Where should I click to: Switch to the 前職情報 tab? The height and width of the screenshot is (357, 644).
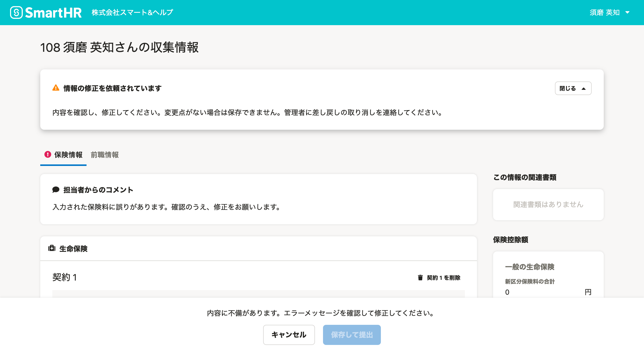click(105, 155)
